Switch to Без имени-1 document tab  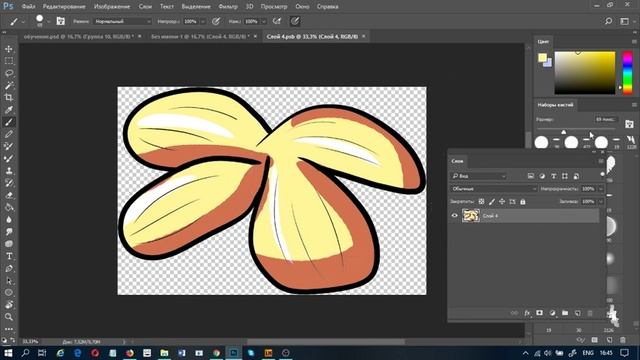pyautogui.click(x=200, y=36)
